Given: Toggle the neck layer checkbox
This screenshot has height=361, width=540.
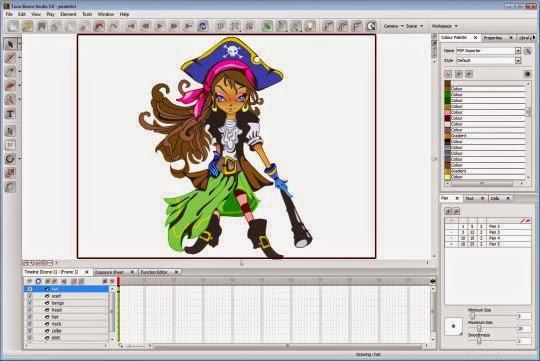Looking at the screenshot, I should (x=30, y=324).
